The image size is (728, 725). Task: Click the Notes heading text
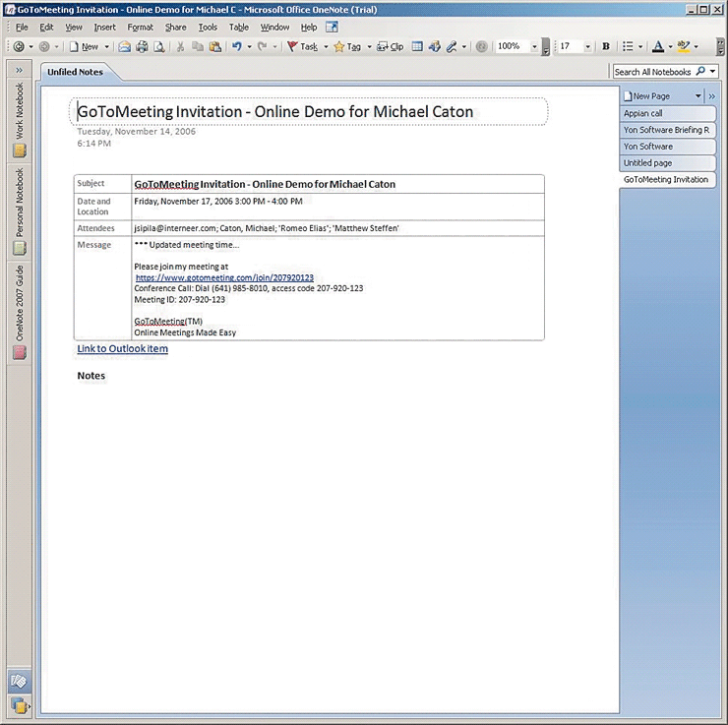91,376
